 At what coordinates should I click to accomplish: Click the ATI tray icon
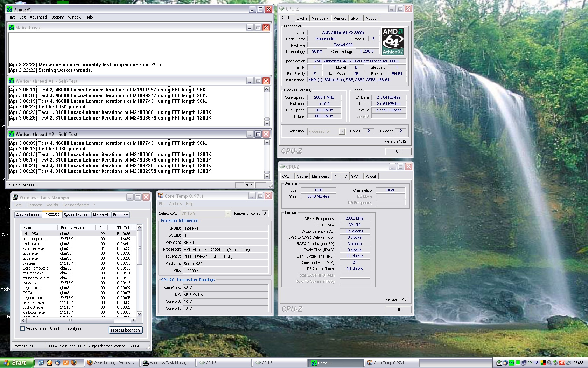click(x=562, y=363)
